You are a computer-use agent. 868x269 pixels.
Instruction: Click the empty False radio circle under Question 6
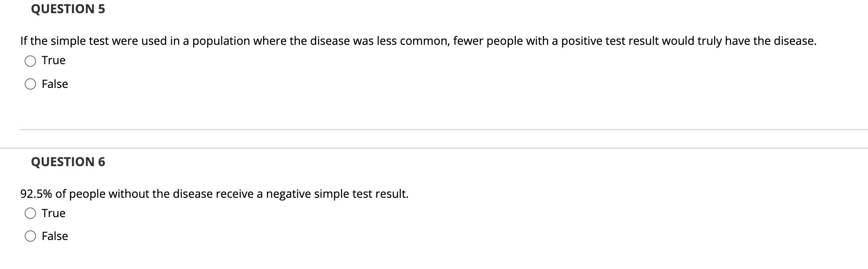(x=30, y=236)
